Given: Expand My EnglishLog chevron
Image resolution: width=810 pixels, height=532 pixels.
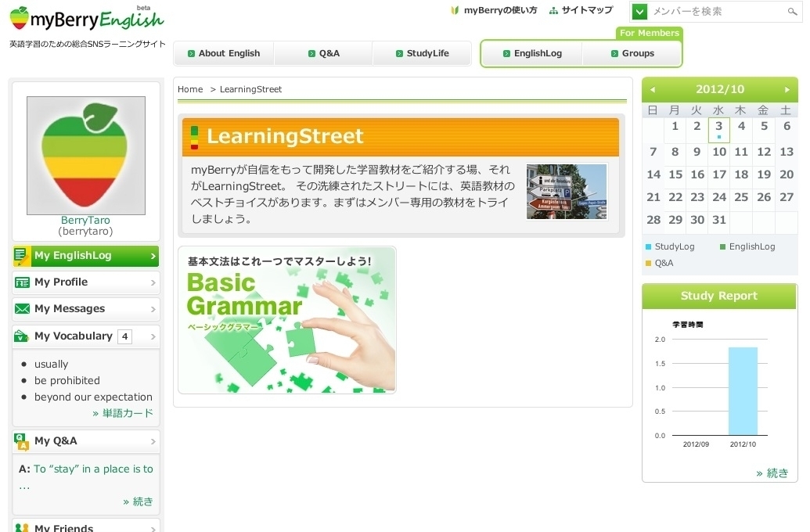Looking at the screenshot, I should [153, 256].
